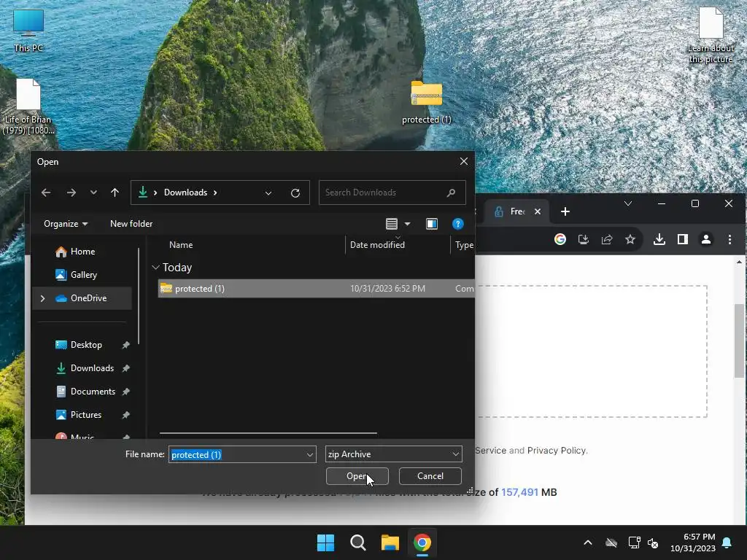This screenshot has width=747, height=560.
Task: Sort files by Type column
Action: (x=464, y=245)
